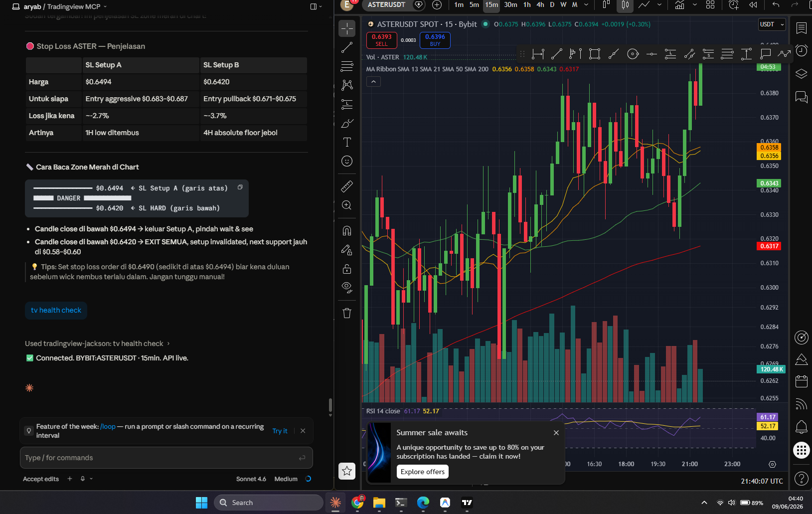The height and width of the screenshot is (514, 812).
Task: Expand chart type dropdown arrow
Action: click(659, 5)
